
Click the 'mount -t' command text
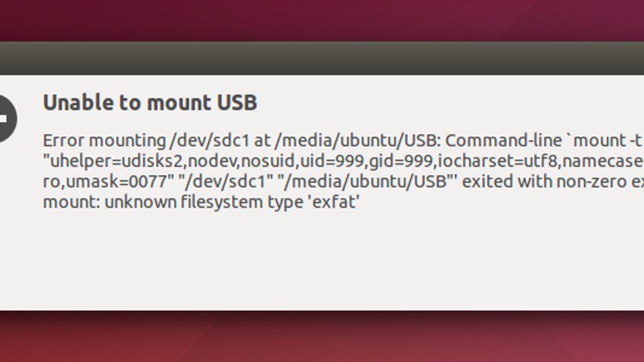pos(607,141)
